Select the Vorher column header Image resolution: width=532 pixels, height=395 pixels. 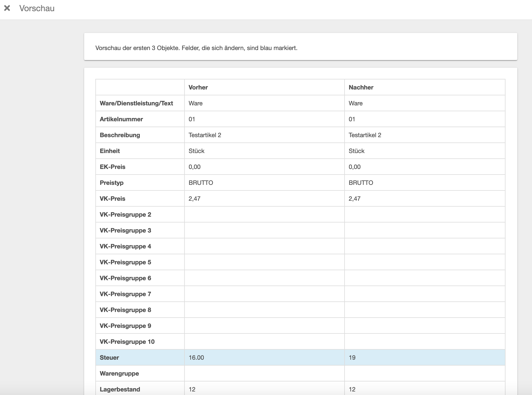point(198,87)
